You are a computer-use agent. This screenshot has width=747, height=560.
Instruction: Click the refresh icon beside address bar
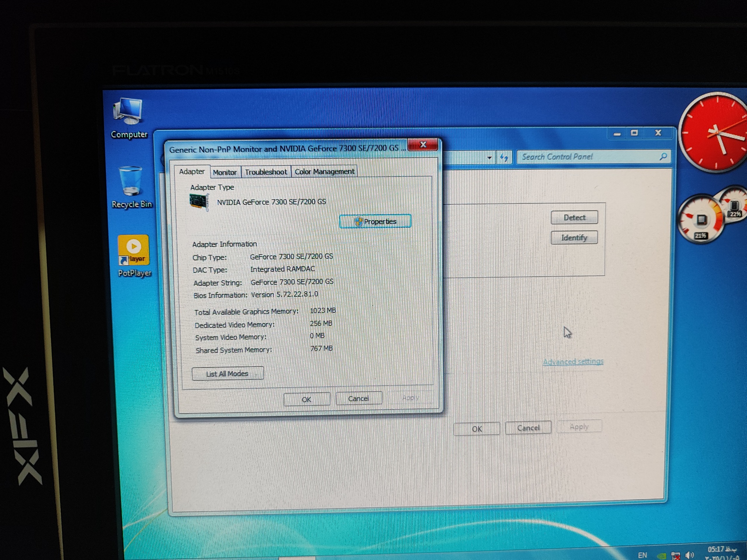[x=504, y=157]
